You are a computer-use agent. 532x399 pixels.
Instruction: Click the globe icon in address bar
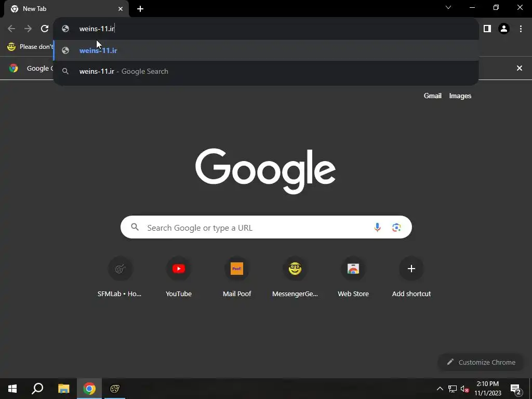pos(65,29)
